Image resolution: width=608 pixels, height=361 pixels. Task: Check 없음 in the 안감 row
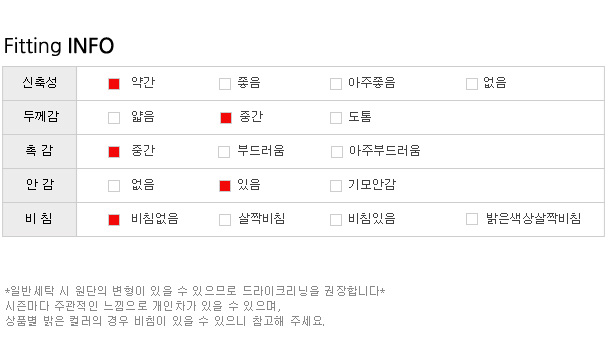coord(114,186)
